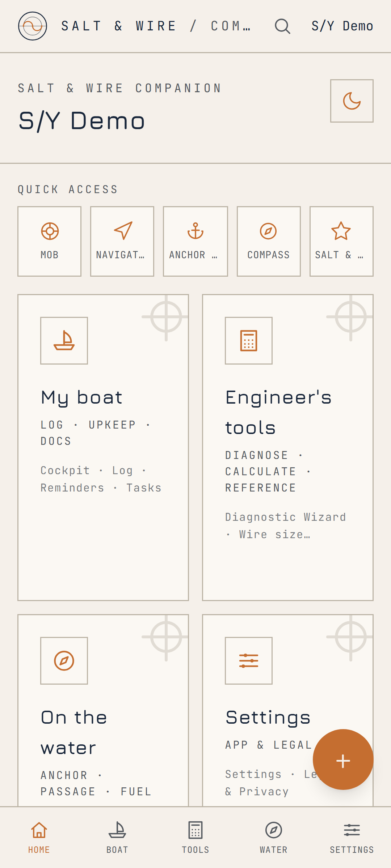391x868 pixels.
Task: Switch to the Boat tab
Action: (117, 837)
